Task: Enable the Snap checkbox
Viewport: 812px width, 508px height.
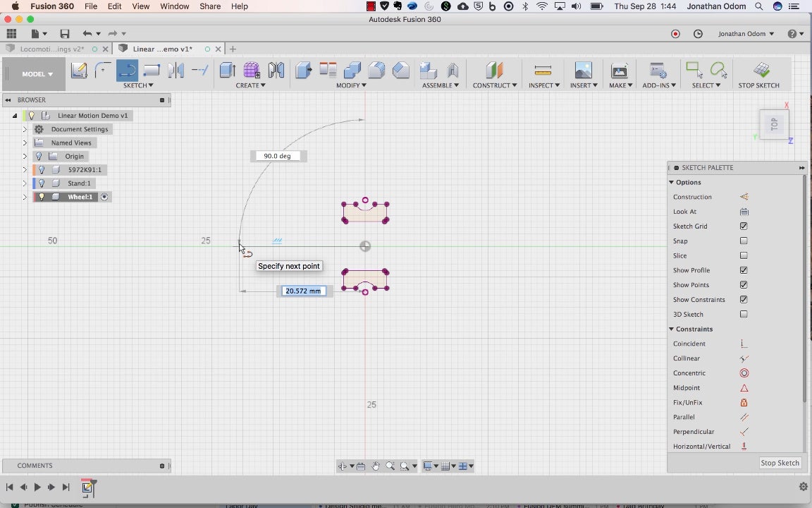Action: coord(744,241)
